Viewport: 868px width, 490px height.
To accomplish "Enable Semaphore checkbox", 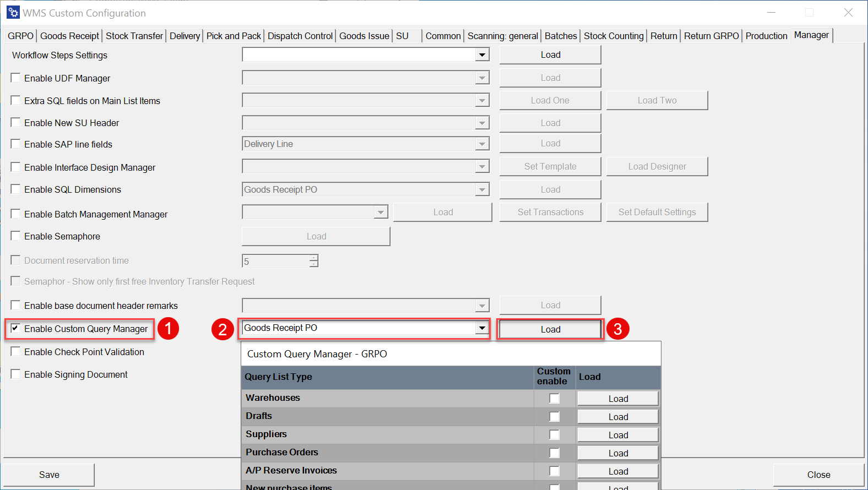I will point(16,236).
